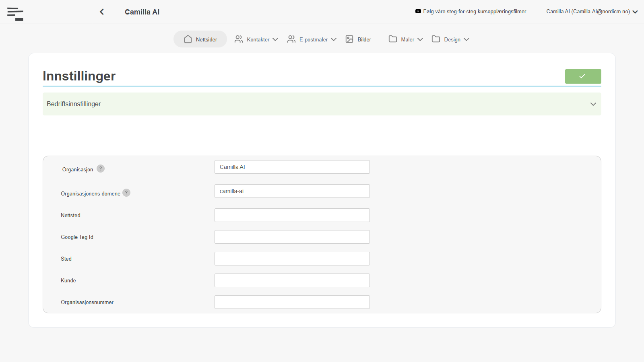Image resolution: width=644 pixels, height=362 pixels.
Task: Click the Nettsted field label
Action: (70, 215)
